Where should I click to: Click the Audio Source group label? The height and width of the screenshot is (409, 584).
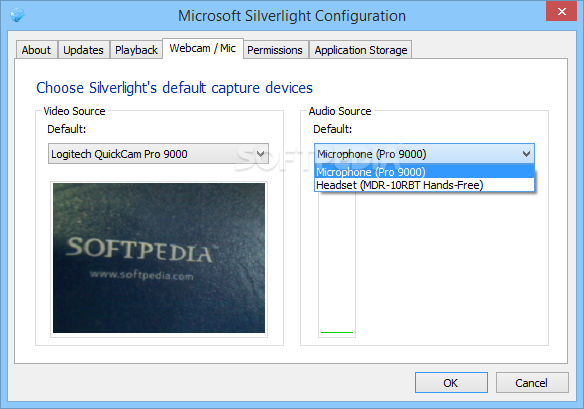pos(340,111)
